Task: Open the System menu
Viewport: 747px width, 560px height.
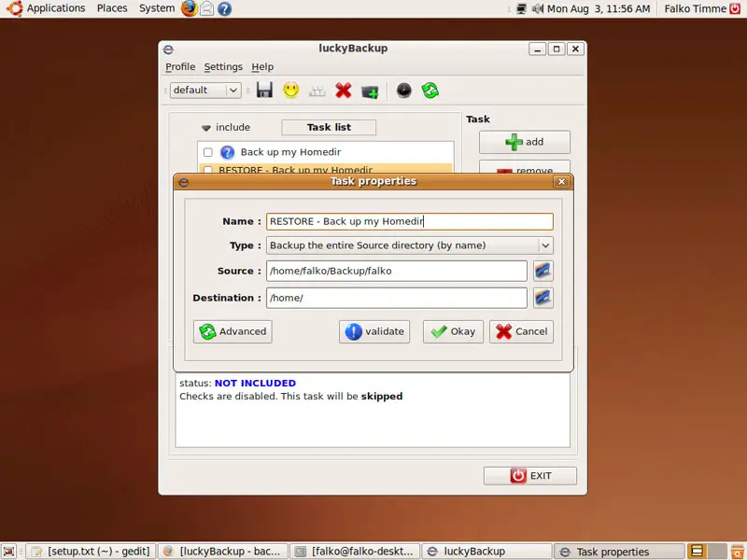Action: click(x=157, y=8)
